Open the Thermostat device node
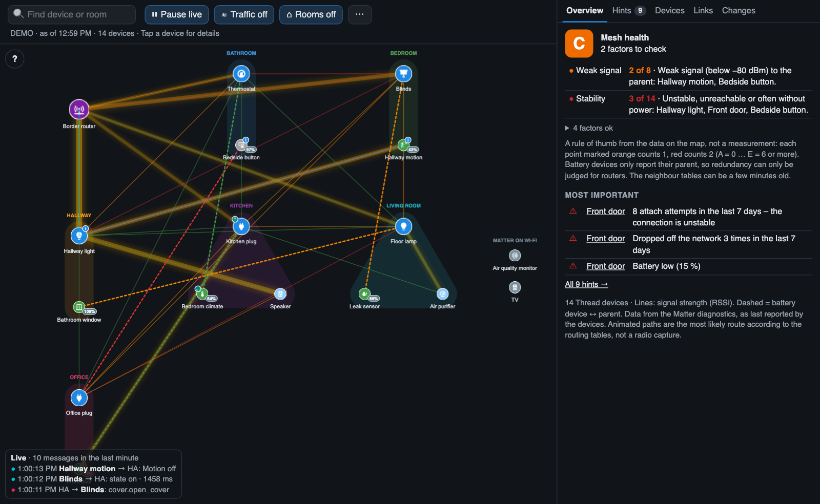 241,74
